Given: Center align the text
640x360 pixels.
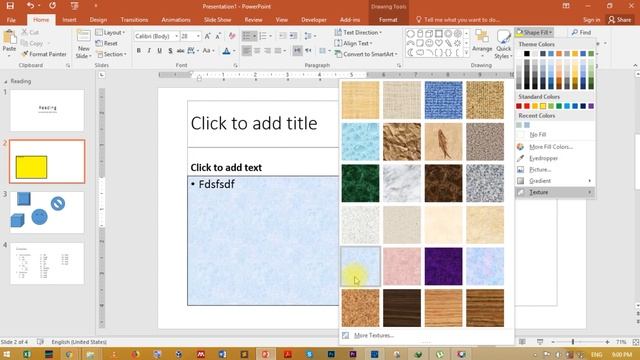Looking at the screenshot, I should (257, 51).
